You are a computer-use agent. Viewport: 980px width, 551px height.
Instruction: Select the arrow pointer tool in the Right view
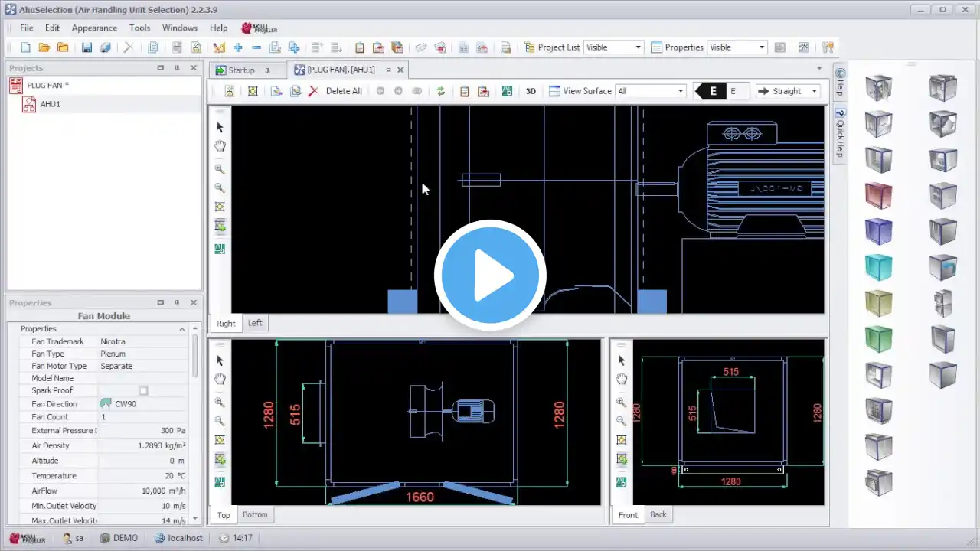220,127
